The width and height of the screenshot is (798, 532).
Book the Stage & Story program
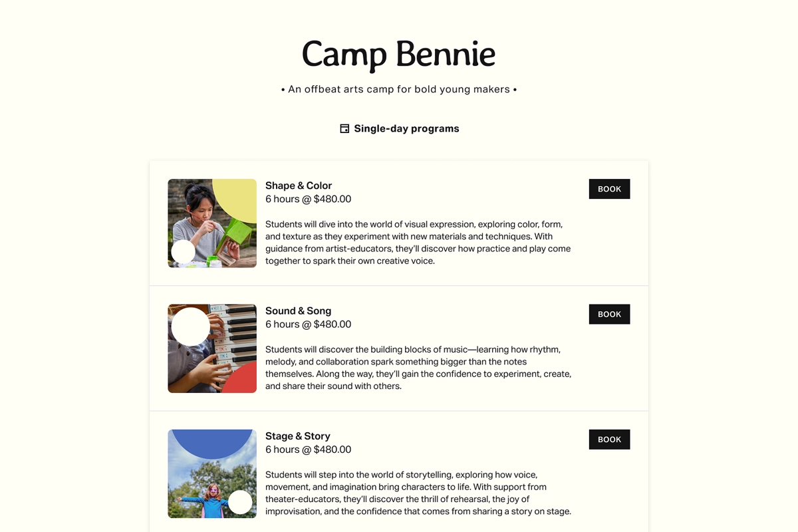[609, 440]
